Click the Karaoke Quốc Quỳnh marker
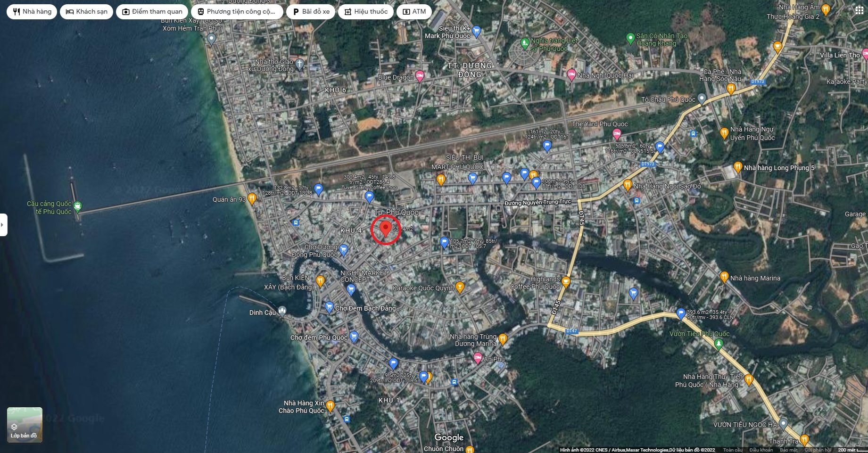The width and height of the screenshot is (868, 453). (460, 287)
